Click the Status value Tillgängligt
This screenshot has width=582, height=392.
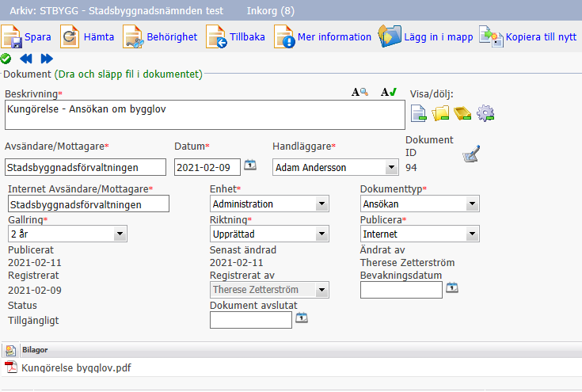[33, 321]
